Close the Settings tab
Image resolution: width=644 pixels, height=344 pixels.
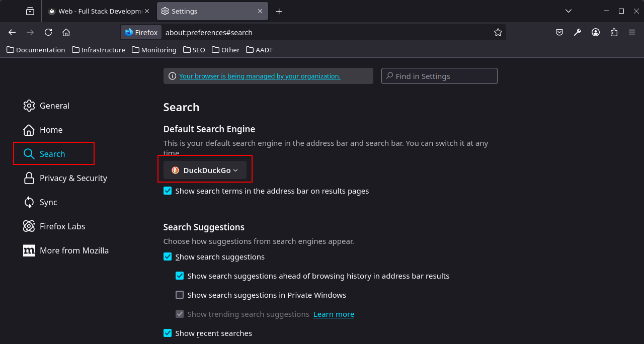pyautogui.click(x=260, y=11)
